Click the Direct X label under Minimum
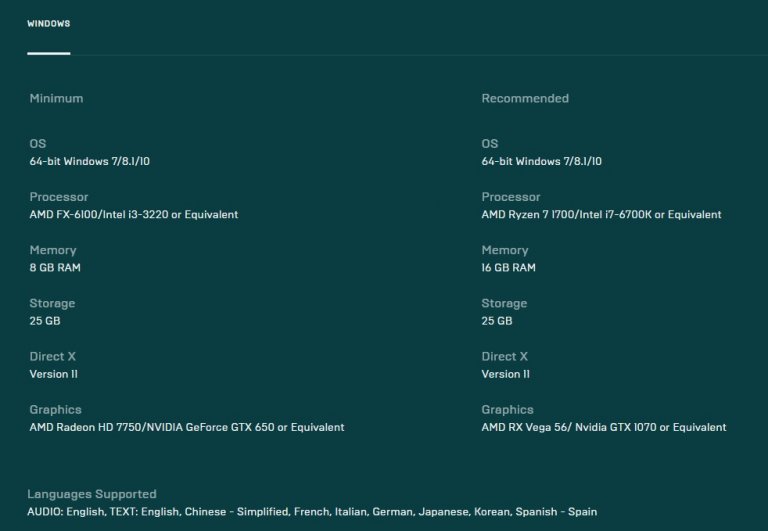768x531 pixels. click(x=53, y=357)
